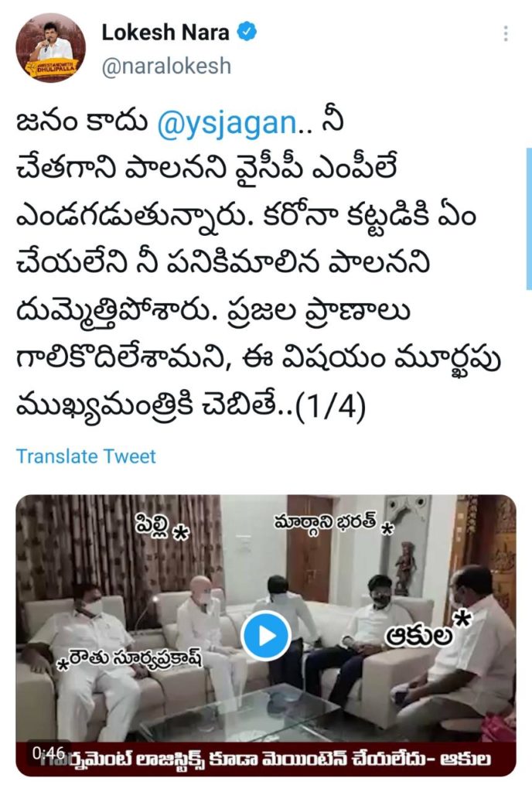
Task: Click the (1/4) thread indicator text
Action: pos(329,407)
